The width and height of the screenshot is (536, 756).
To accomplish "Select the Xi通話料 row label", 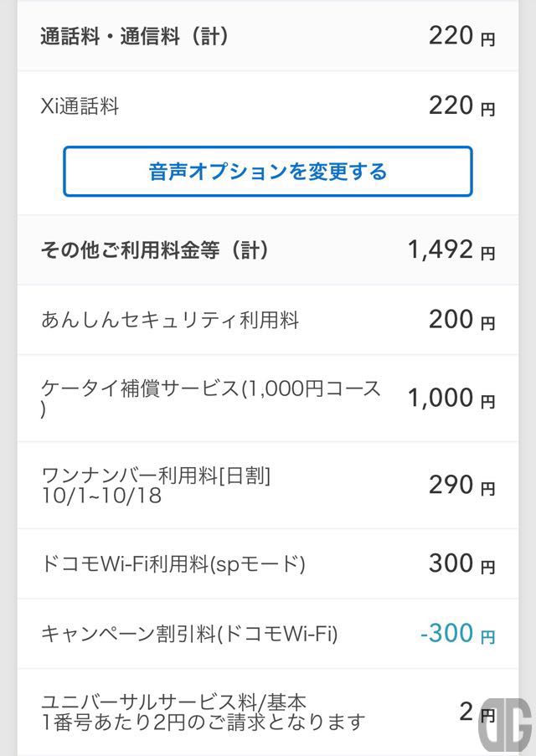I will coord(80,106).
